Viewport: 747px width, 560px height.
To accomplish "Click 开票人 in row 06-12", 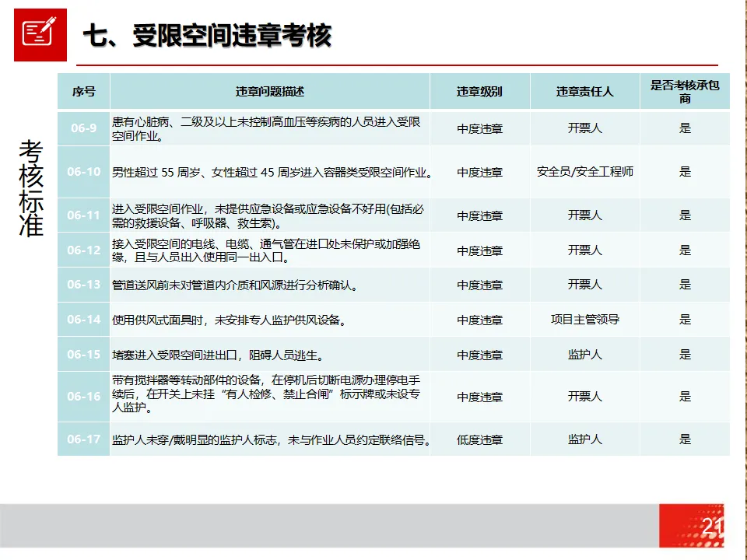I will pyautogui.click(x=585, y=250).
